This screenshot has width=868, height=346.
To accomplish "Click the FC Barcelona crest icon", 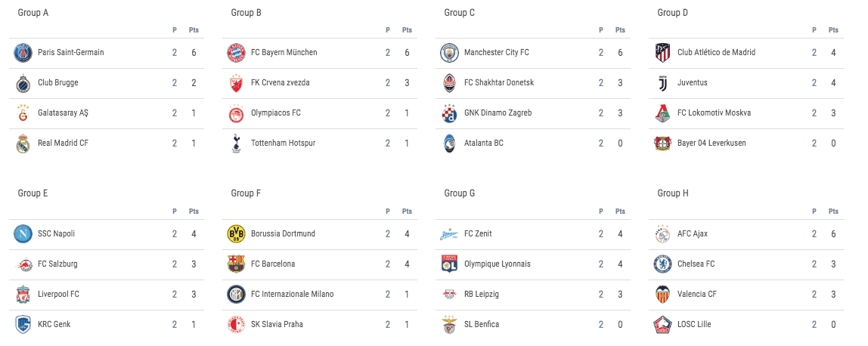I will 237,264.
